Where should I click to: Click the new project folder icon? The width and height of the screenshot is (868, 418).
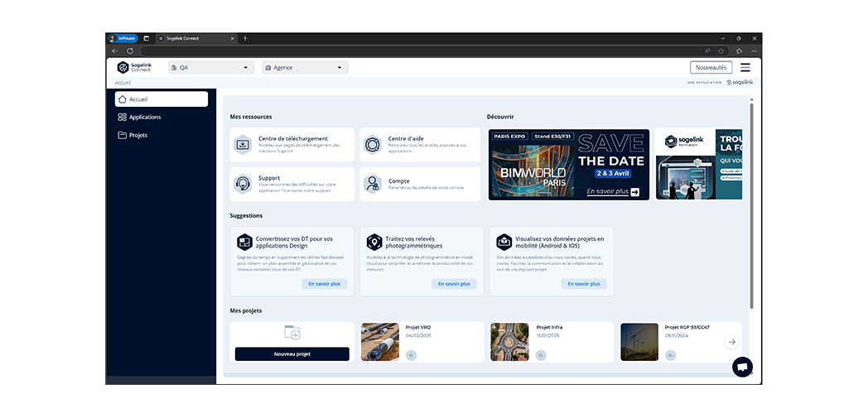tap(292, 333)
